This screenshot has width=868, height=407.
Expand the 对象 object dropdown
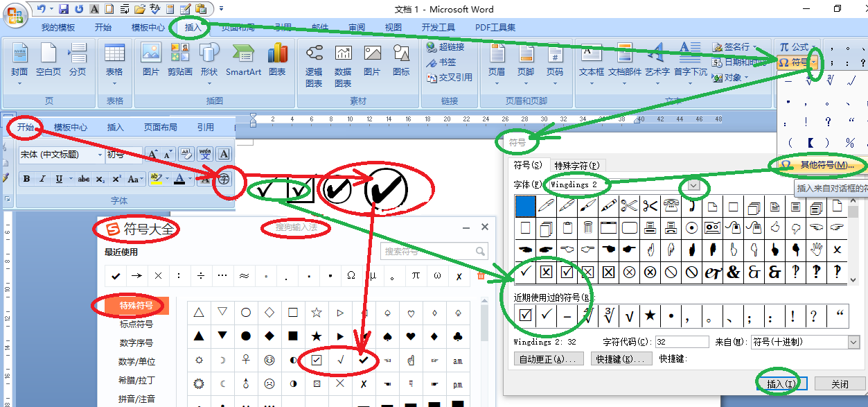click(747, 78)
